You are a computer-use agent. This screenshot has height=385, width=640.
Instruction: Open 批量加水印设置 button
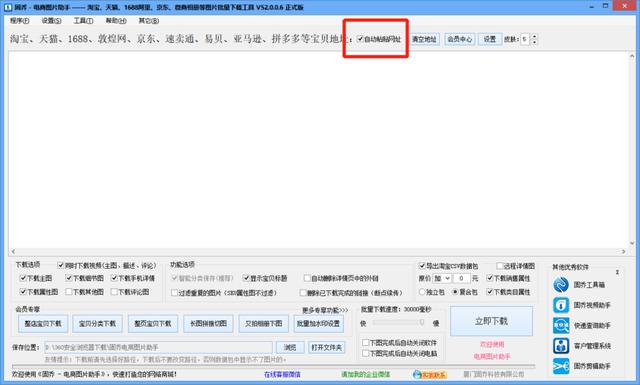tap(318, 323)
